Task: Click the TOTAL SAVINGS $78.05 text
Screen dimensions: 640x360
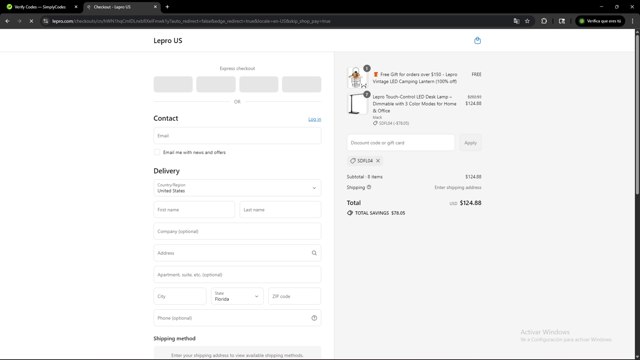Action: point(380,213)
